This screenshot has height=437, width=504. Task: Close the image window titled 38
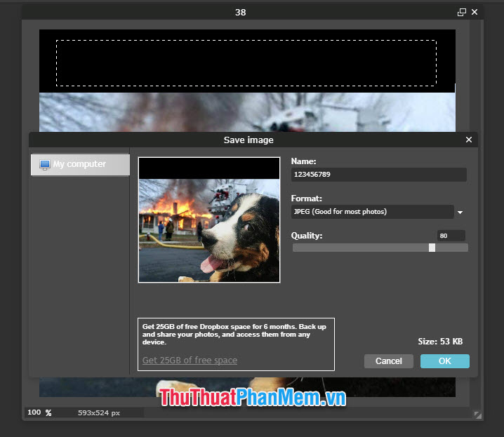(x=475, y=12)
